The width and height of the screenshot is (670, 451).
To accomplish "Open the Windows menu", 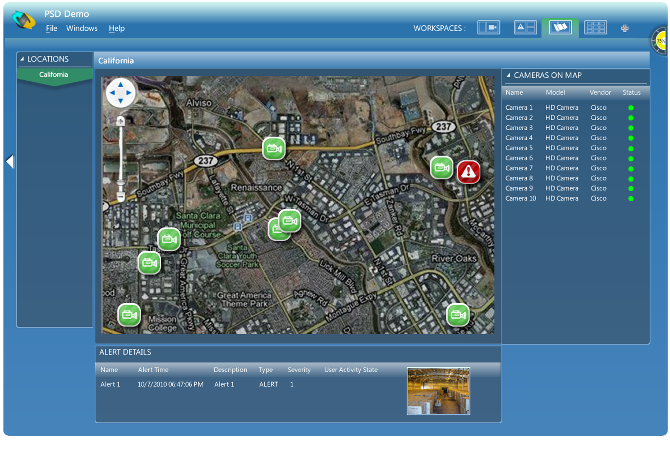I will tap(82, 28).
